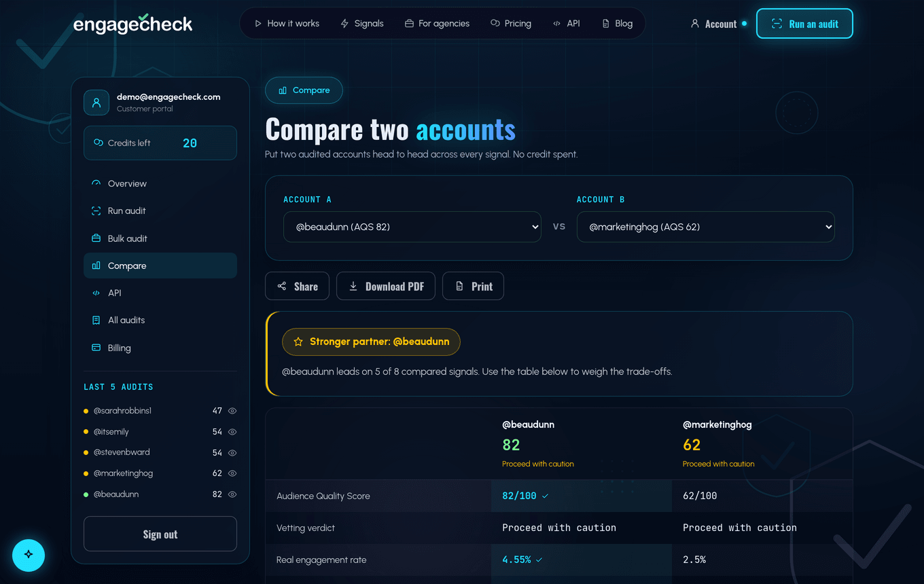This screenshot has height=584, width=924.
Task: Open Account menu in header
Action: [x=719, y=24]
